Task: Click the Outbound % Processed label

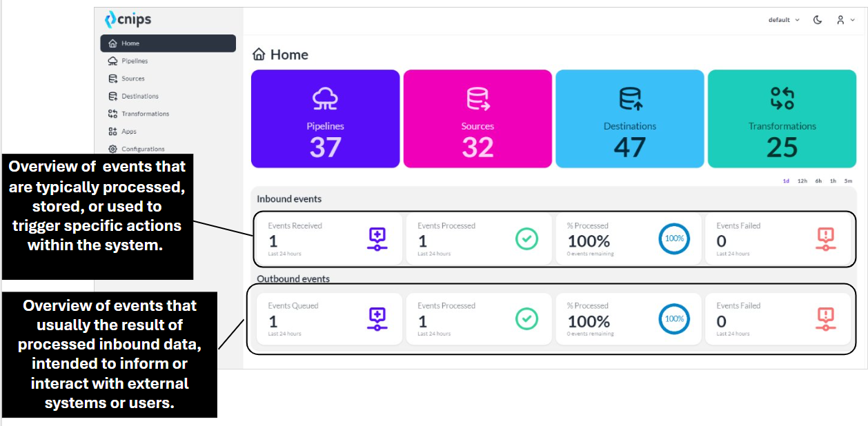Action: (x=588, y=306)
